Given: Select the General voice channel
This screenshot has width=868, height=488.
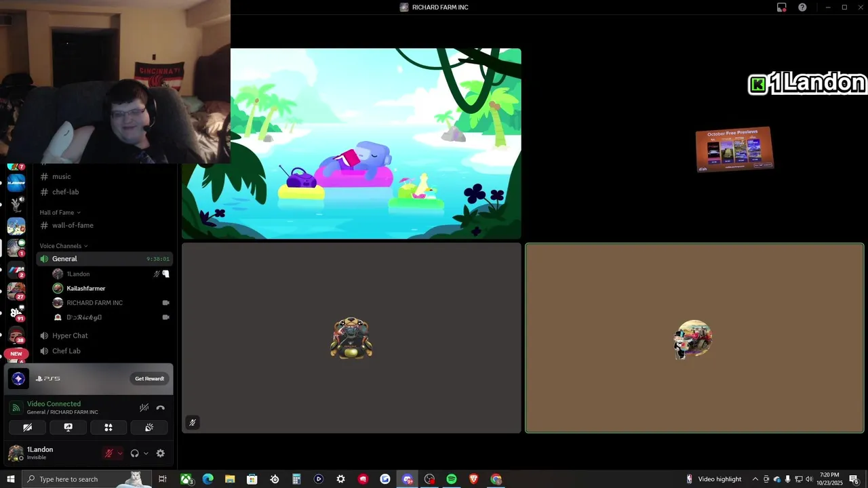Looking at the screenshot, I should tap(105, 259).
